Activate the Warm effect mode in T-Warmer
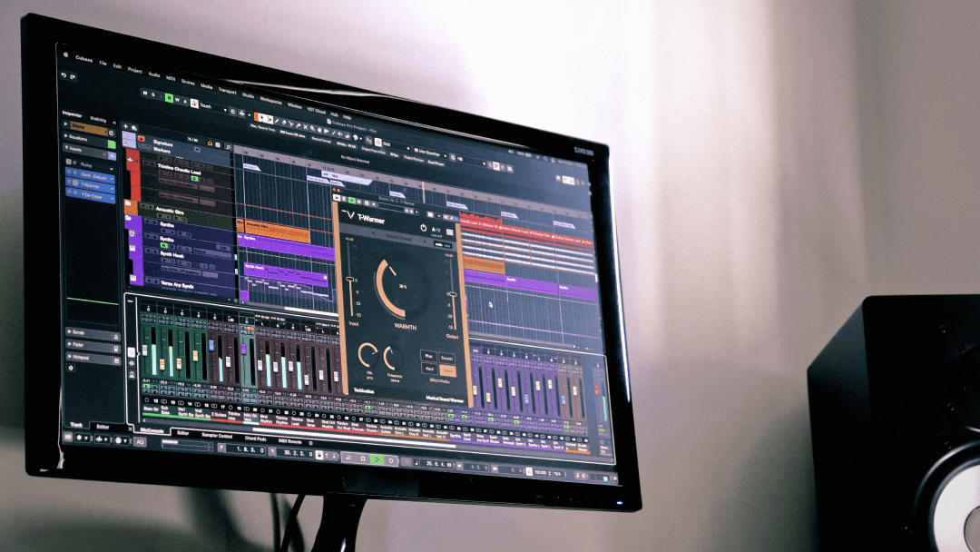This screenshot has height=552, width=980. 447,370
